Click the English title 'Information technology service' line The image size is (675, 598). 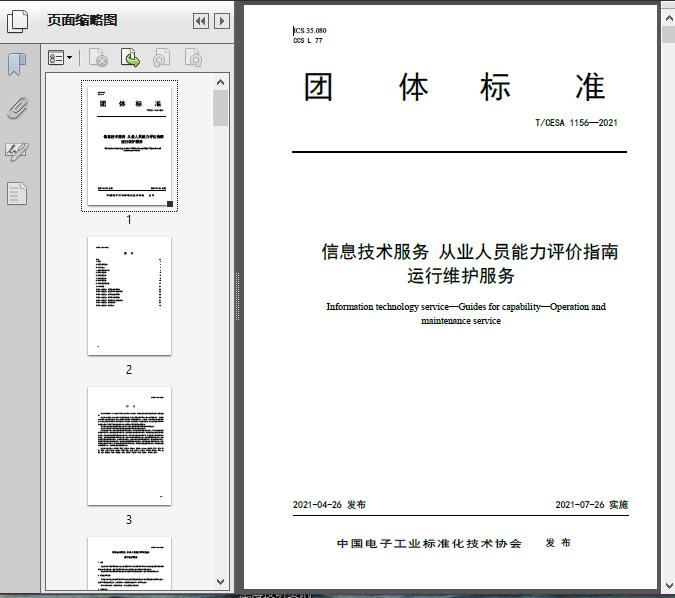pos(466,307)
